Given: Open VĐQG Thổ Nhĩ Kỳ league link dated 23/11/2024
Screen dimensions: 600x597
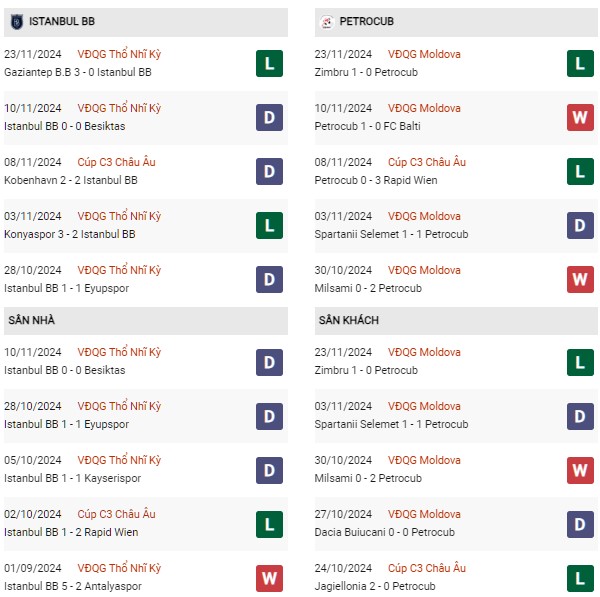Looking at the screenshot, I should (119, 54).
